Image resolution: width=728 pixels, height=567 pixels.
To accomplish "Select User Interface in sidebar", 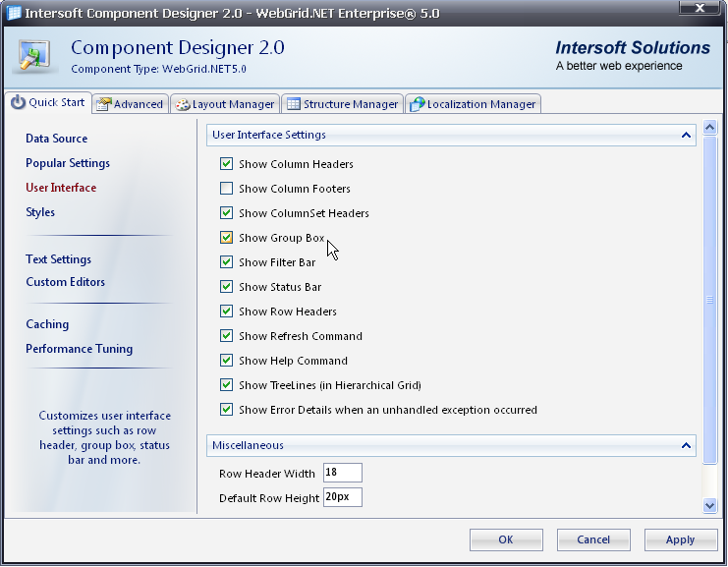I will click(x=61, y=188).
